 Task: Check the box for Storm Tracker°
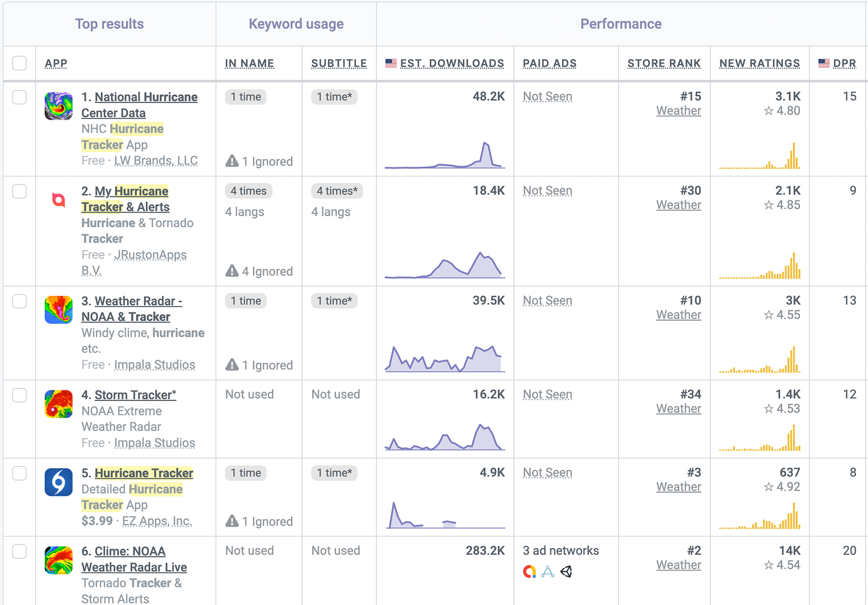(x=19, y=395)
